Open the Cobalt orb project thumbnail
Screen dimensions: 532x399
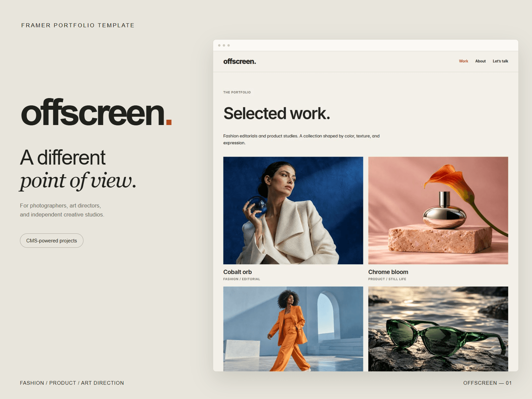[x=293, y=210]
